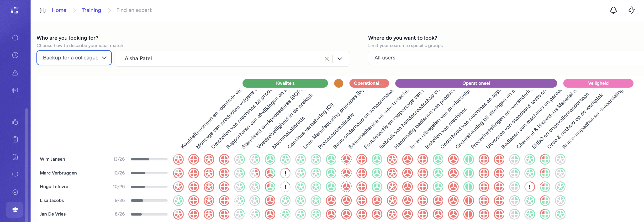Click Wim Jansen's 13/26 progress bar
The width and height of the screenshot is (644, 222).
click(x=149, y=159)
